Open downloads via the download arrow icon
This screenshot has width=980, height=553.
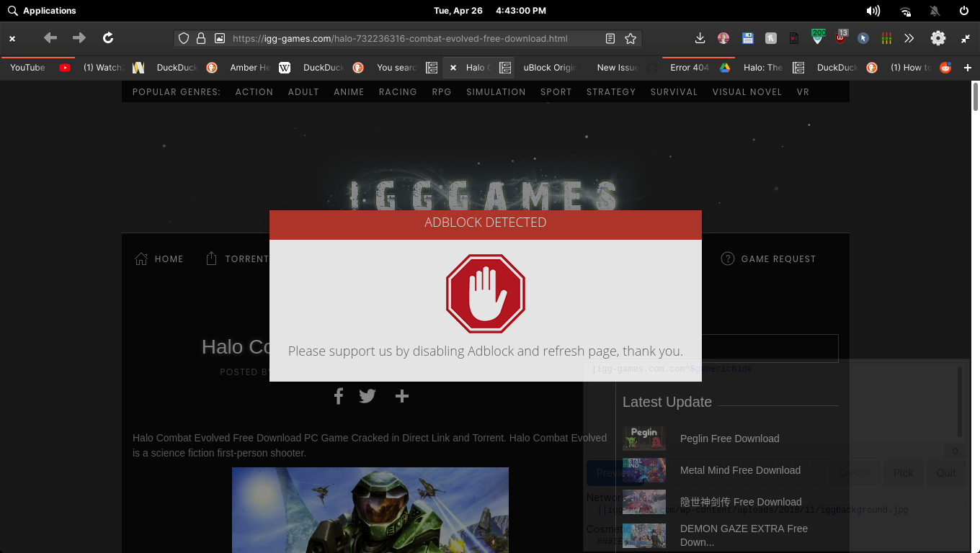tap(700, 38)
